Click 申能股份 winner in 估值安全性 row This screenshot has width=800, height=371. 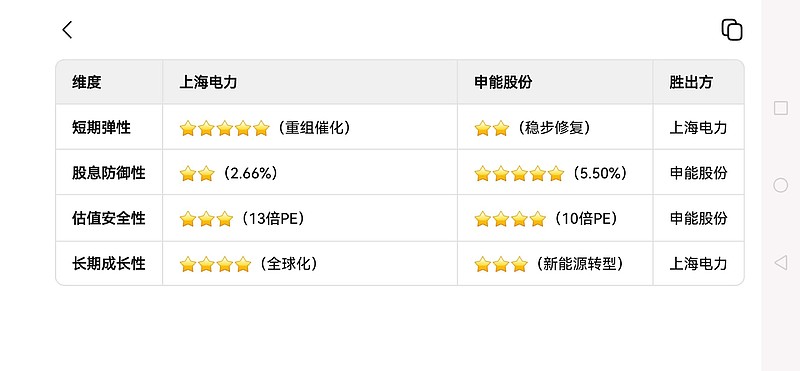tap(698, 218)
